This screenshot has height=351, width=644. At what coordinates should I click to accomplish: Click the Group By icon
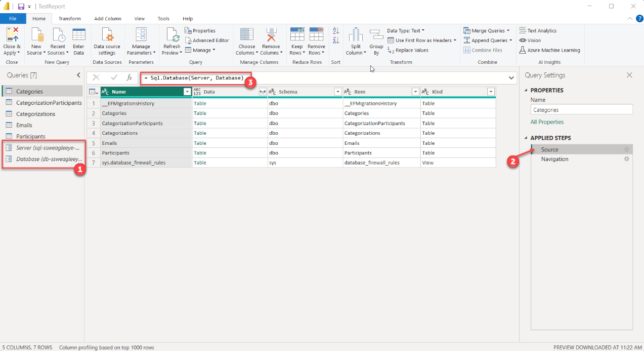[x=376, y=35]
